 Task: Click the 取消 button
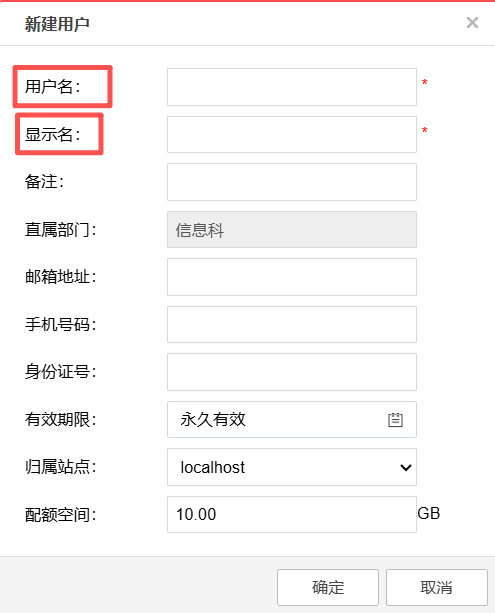437,587
